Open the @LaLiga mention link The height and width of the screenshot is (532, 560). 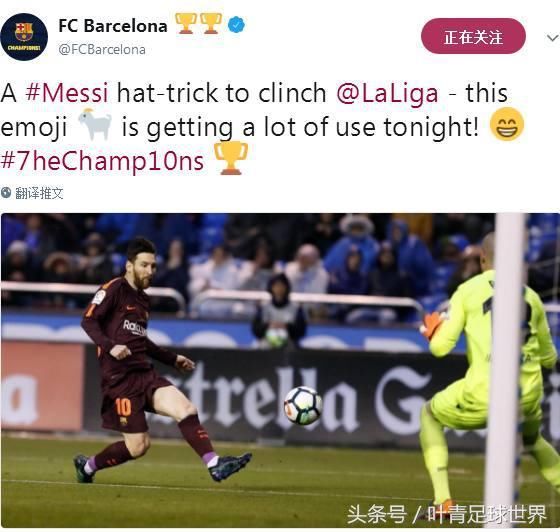click(387, 93)
